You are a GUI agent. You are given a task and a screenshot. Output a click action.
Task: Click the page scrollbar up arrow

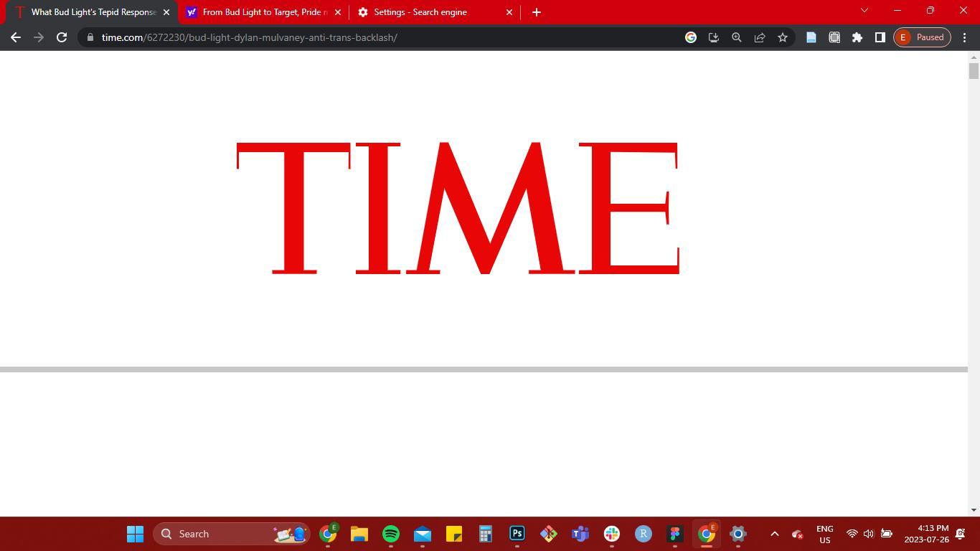tap(974, 57)
